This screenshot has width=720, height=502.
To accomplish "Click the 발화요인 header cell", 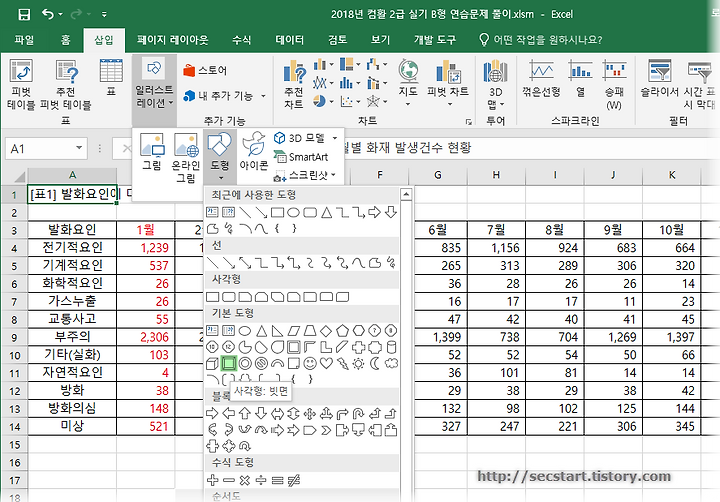I will click(x=72, y=230).
